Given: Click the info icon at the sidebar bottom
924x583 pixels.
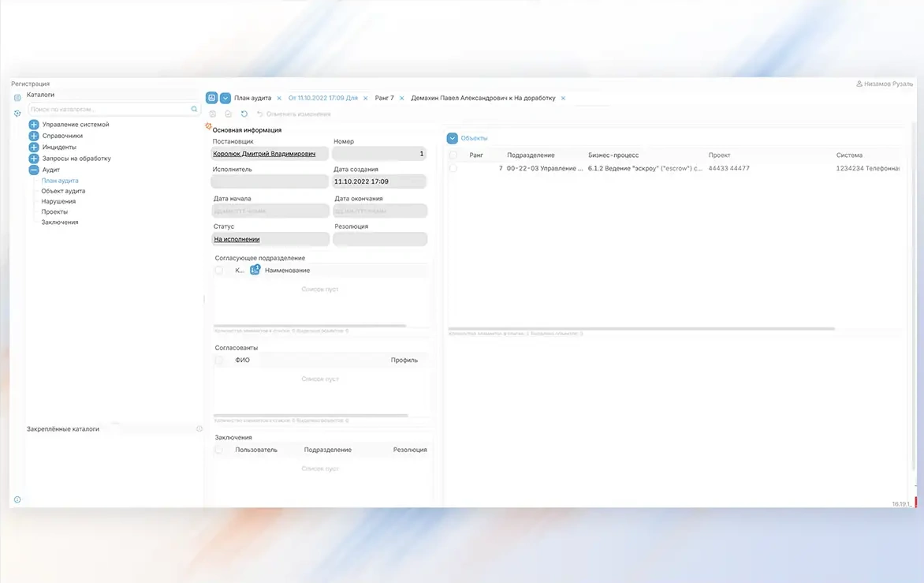Looking at the screenshot, I should tap(17, 499).
